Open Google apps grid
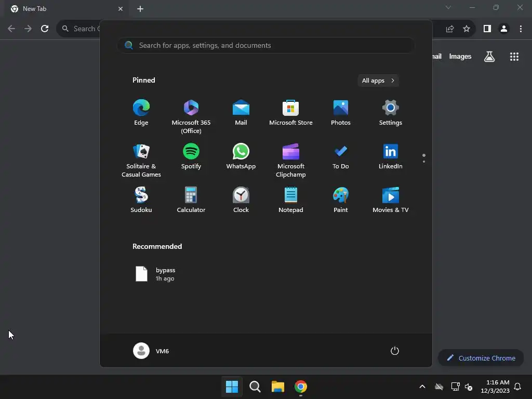 point(514,57)
